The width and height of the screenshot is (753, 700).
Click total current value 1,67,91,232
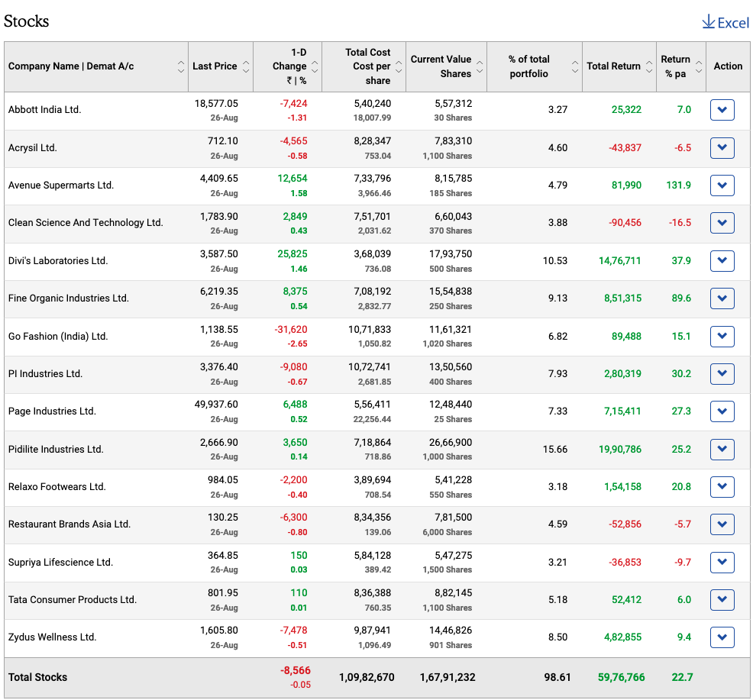click(x=448, y=677)
